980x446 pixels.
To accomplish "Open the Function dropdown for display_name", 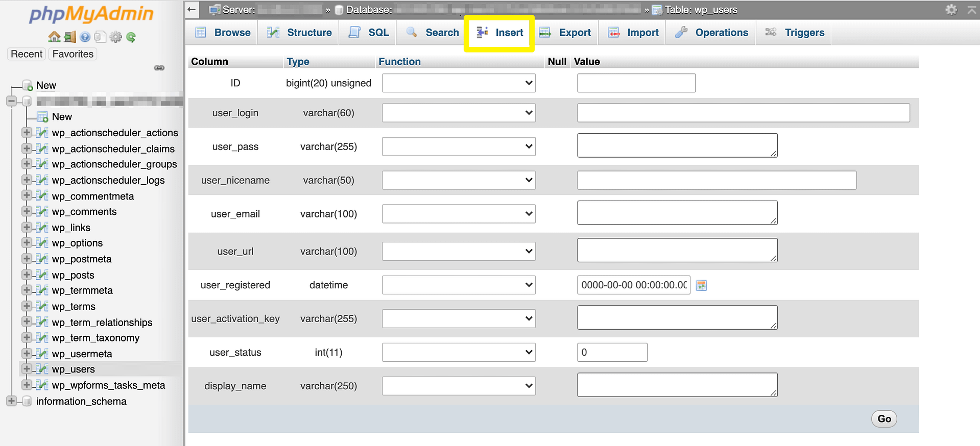I will (459, 386).
